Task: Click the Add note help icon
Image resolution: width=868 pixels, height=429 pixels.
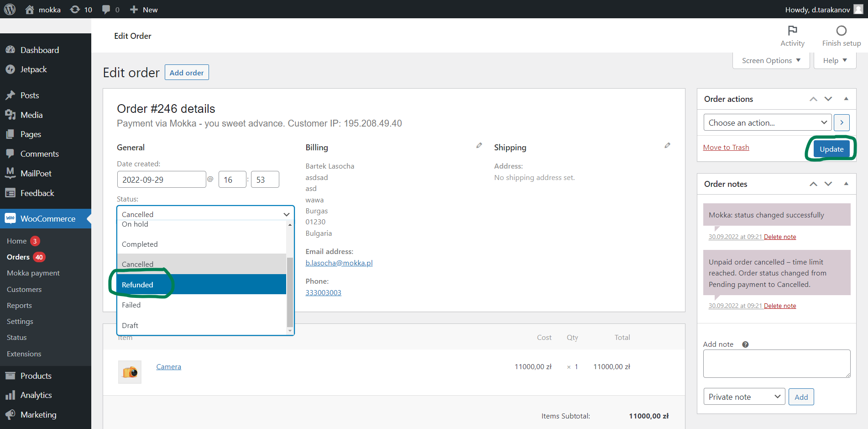Action: click(x=745, y=344)
